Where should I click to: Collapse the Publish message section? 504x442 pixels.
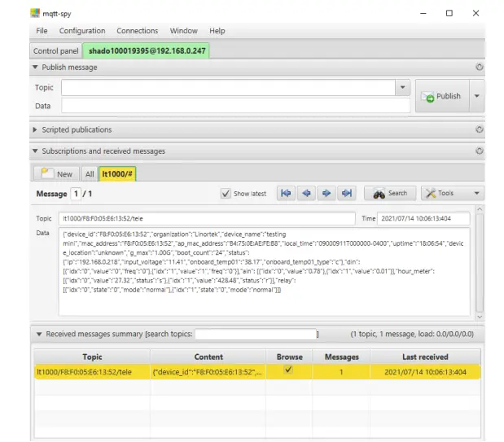click(x=35, y=68)
